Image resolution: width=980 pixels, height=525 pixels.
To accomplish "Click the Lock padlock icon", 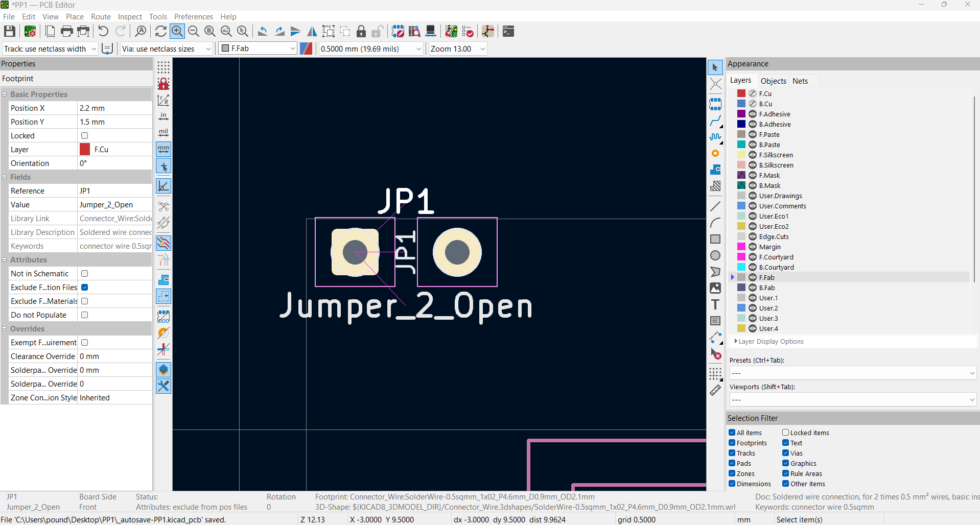I will pyautogui.click(x=361, y=32).
